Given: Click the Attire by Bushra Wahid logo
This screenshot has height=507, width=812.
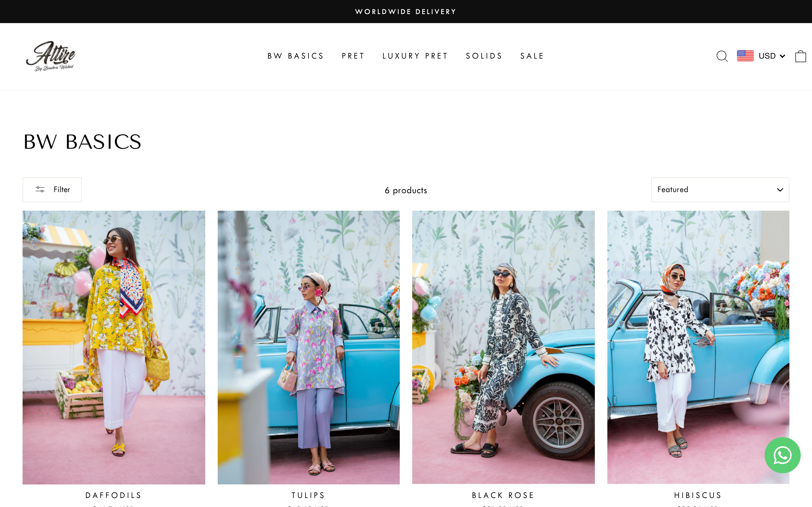Looking at the screenshot, I should [51, 56].
